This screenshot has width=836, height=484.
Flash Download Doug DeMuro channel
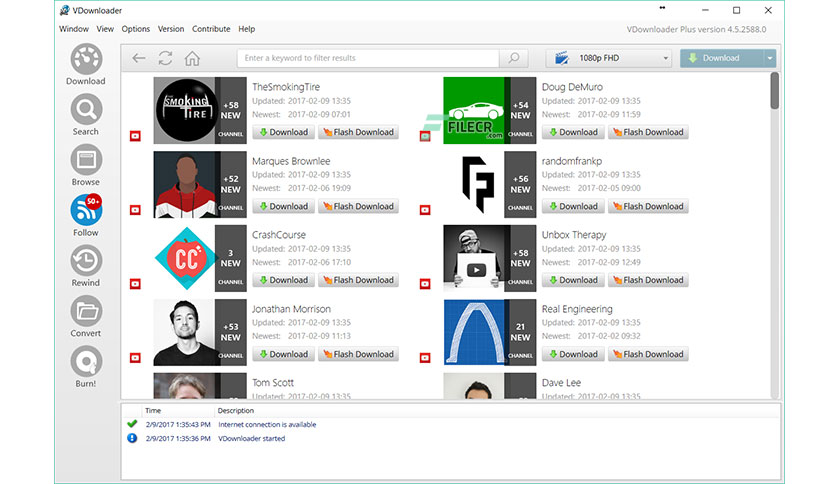[648, 132]
